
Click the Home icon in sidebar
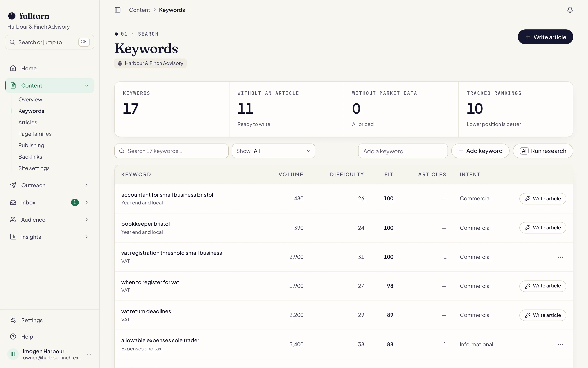pyautogui.click(x=13, y=68)
